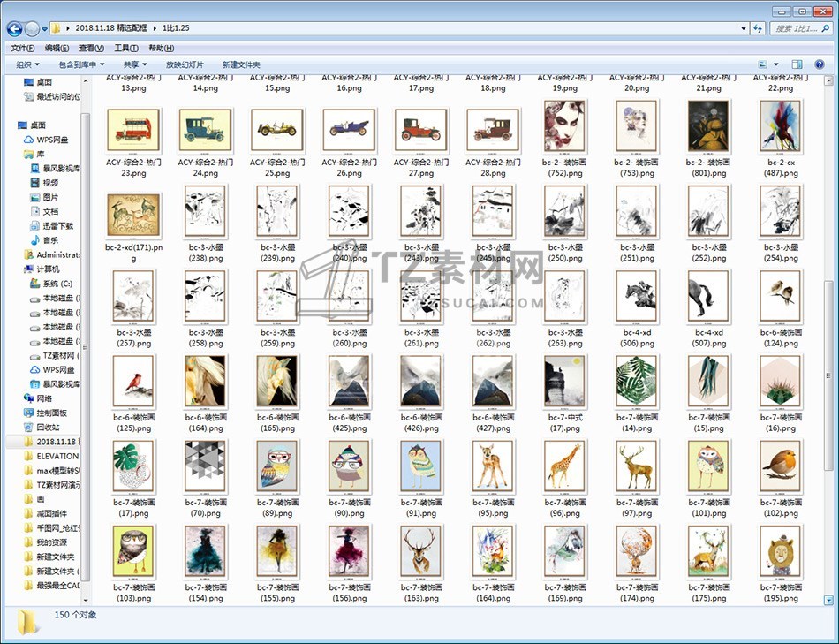Select thumbnail bc-7-装饰画(14).png leaves
This screenshot has width=839, height=644.
click(x=637, y=381)
